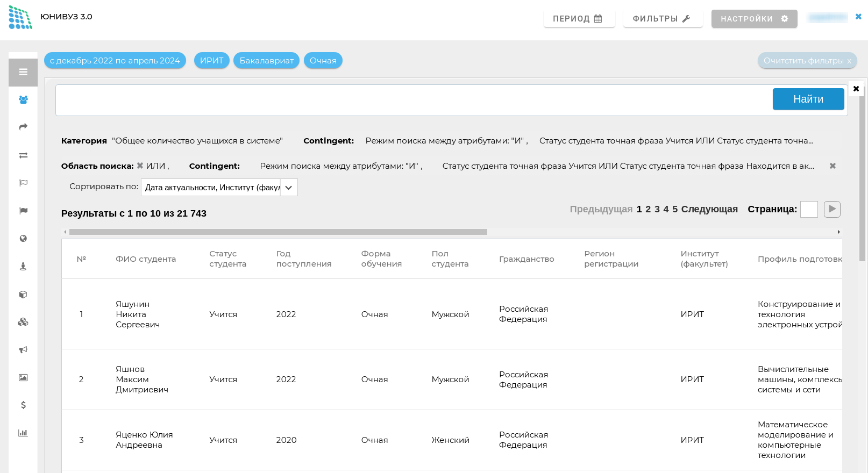868x473 pixels.
Task: Click the Бакалавриат filter chip
Action: 267,61
